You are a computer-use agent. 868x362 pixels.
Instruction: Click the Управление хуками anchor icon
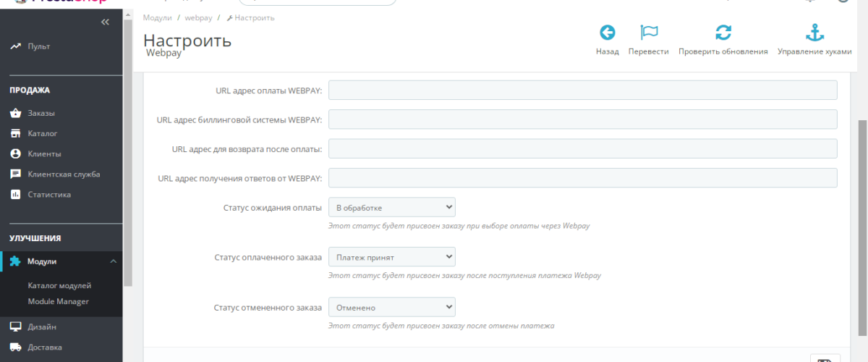[x=815, y=33]
